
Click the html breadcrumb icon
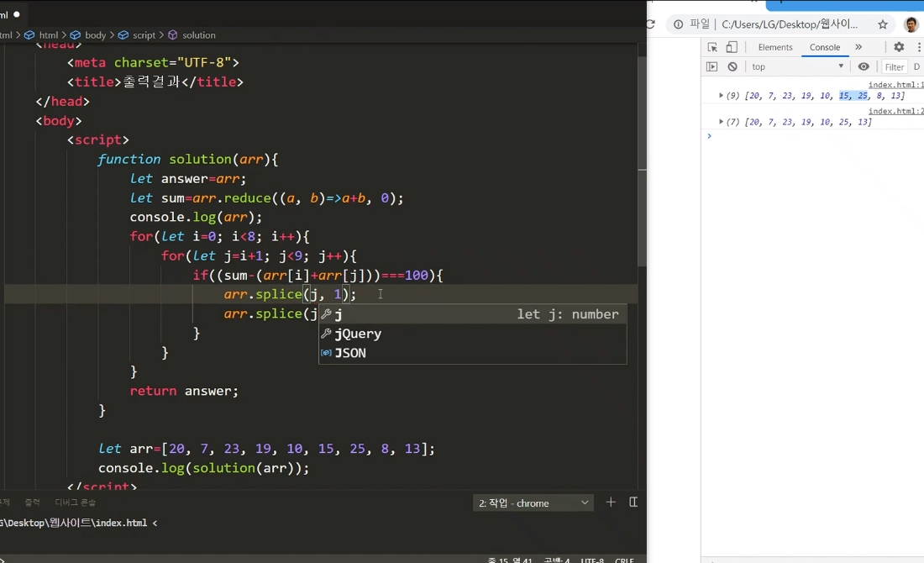tap(29, 35)
